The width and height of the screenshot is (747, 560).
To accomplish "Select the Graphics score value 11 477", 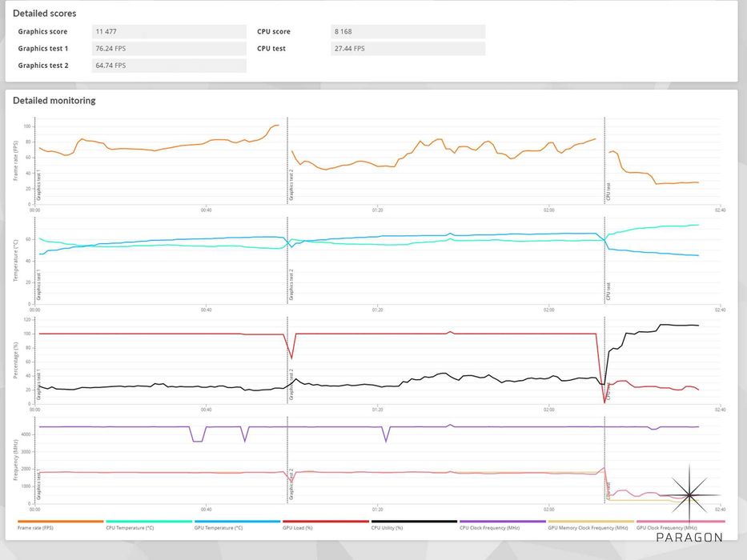I will pyautogui.click(x=169, y=31).
